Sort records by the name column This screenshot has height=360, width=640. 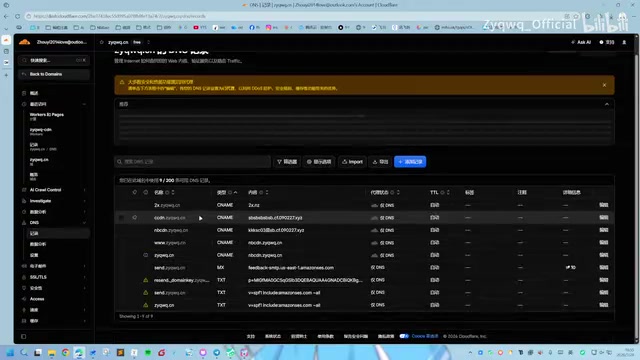173,192
